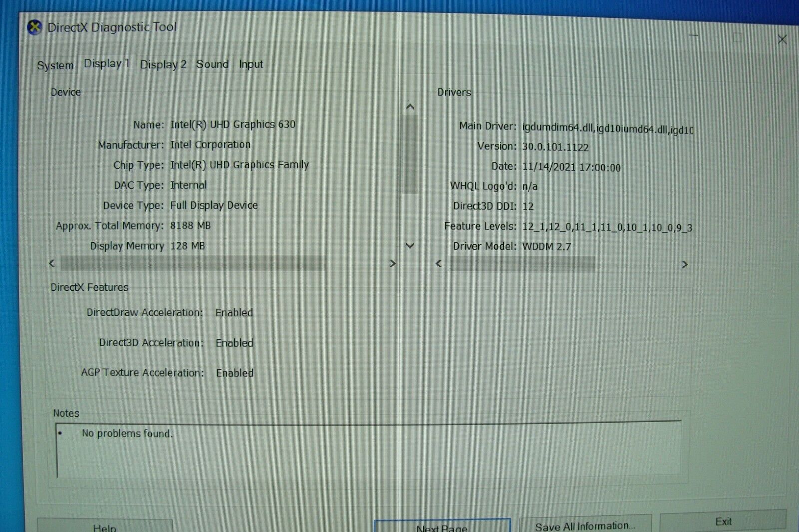
Task: Click the 'Drivers' group label
Action: tap(454, 92)
